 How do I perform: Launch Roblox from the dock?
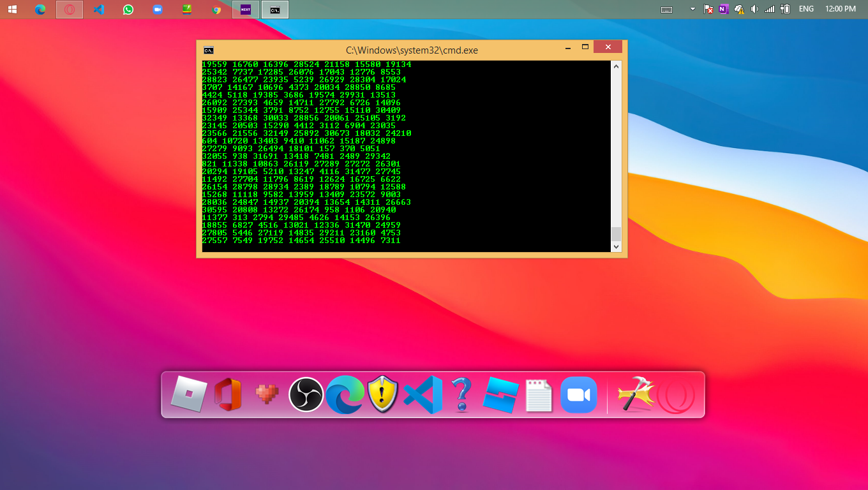(x=190, y=395)
